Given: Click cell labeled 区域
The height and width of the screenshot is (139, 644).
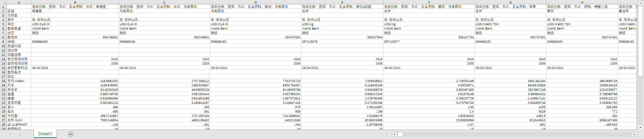Looking at the screenshot, I should coord(19,11).
